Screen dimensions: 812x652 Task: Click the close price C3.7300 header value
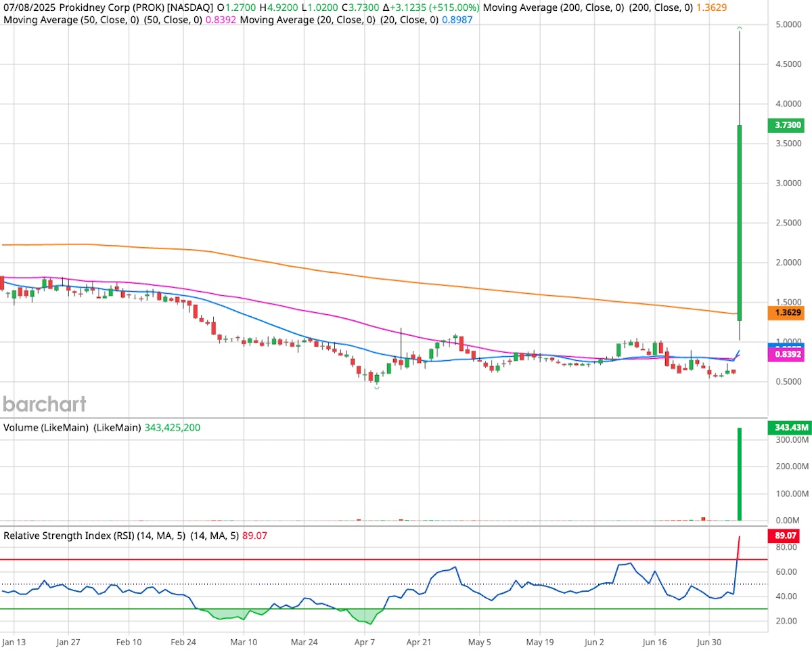coord(362,7)
